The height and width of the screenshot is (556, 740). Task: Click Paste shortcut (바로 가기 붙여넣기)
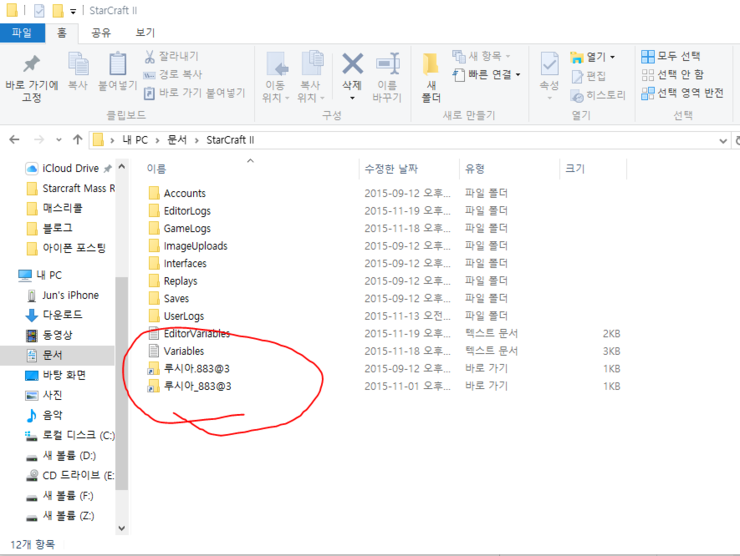pos(194,93)
